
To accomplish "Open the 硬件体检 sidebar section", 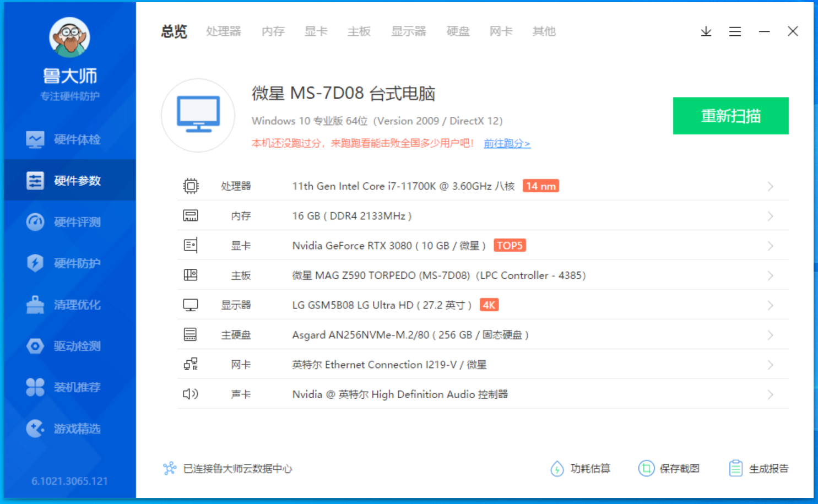I will tap(69, 139).
